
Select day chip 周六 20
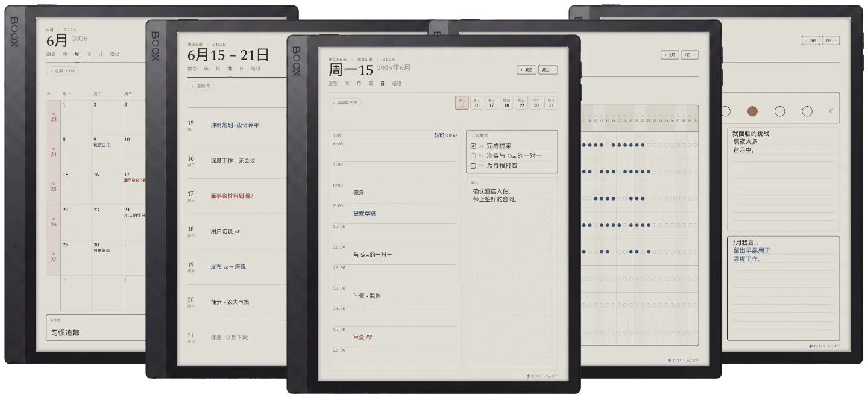click(x=536, y=103)
